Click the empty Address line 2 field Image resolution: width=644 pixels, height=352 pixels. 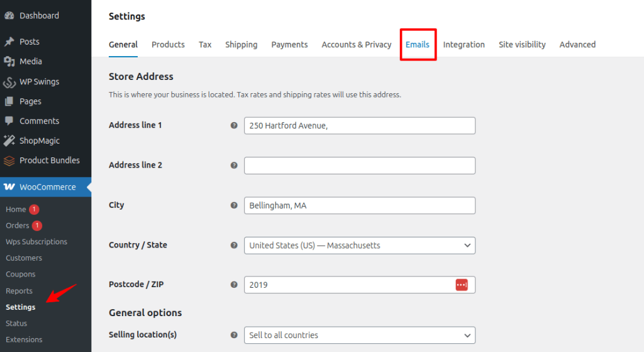pyautogui.click(x=359, y=166)
